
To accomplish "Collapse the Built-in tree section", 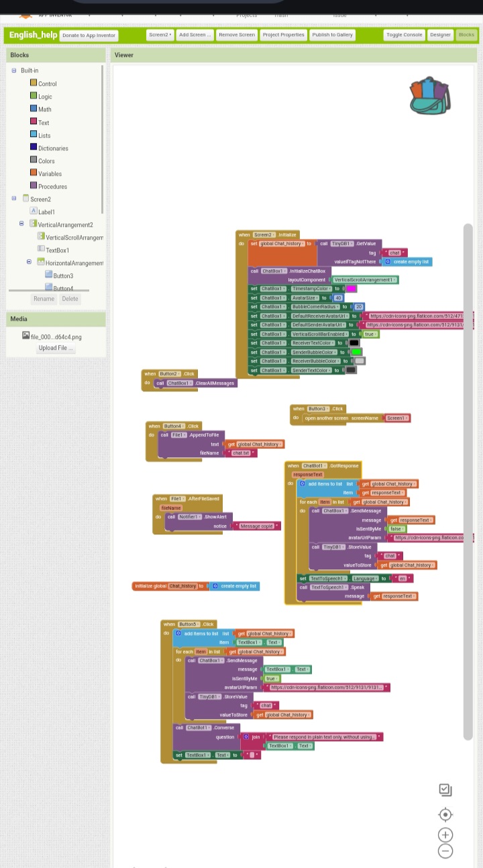I will [14, 70].
